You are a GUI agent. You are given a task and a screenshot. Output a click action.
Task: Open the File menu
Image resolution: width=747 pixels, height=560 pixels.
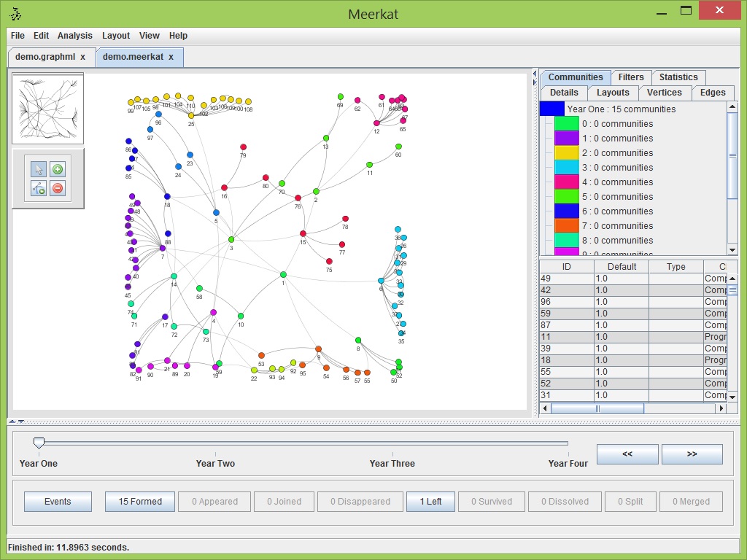18,36
